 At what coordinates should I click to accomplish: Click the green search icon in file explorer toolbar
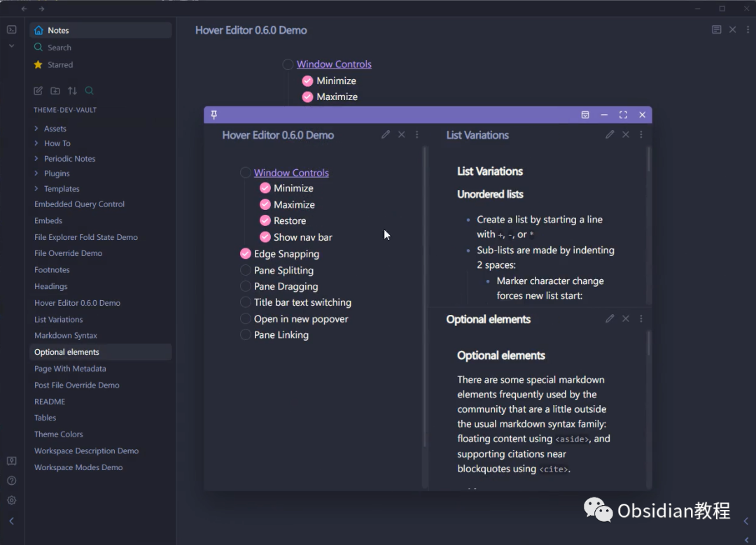click(x=89, y=90)
